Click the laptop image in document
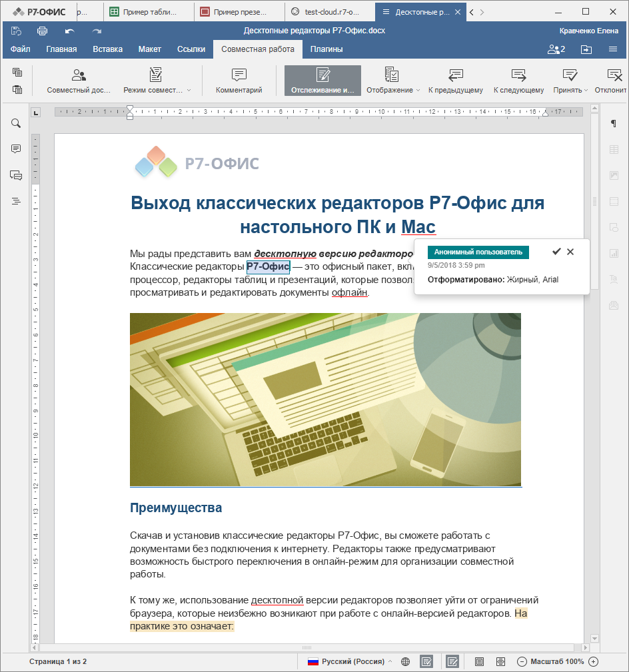 click(x=325, y=400)
